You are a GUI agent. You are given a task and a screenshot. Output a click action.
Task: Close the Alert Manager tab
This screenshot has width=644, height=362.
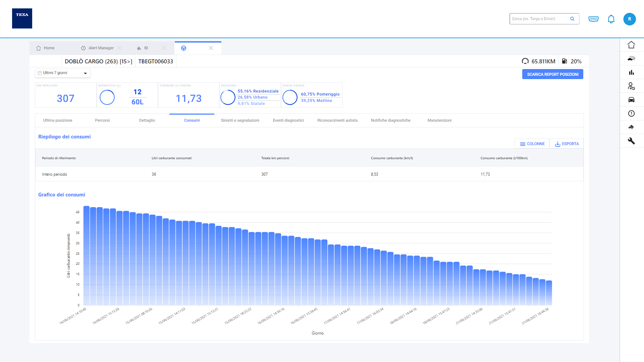[119, 48]
